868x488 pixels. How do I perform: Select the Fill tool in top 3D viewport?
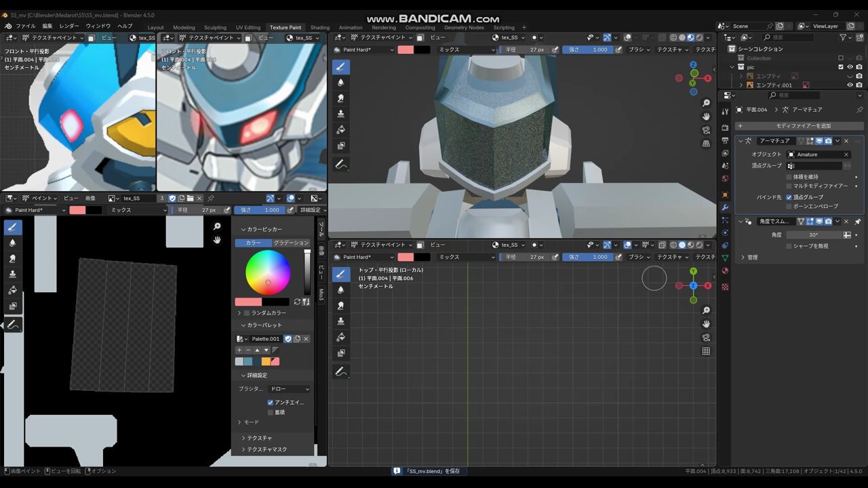(x=340, y=129)
